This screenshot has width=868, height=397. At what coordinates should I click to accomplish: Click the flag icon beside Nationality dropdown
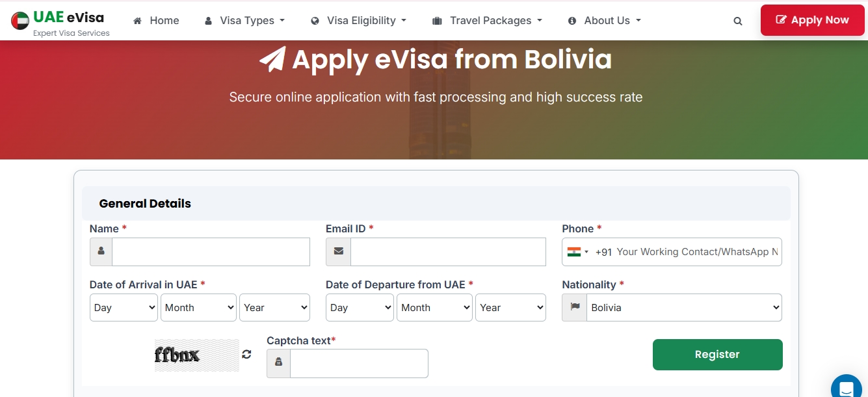[575, 308]
